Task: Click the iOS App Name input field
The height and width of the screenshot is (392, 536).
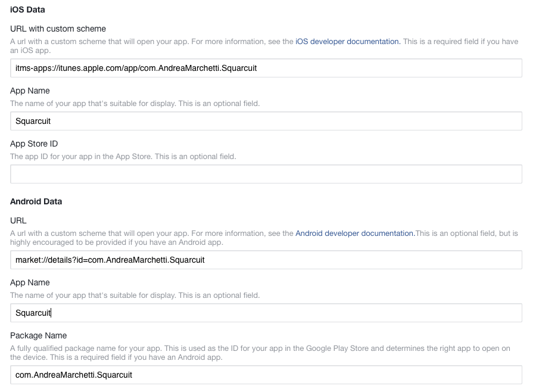Action: (x=266, y=121)
